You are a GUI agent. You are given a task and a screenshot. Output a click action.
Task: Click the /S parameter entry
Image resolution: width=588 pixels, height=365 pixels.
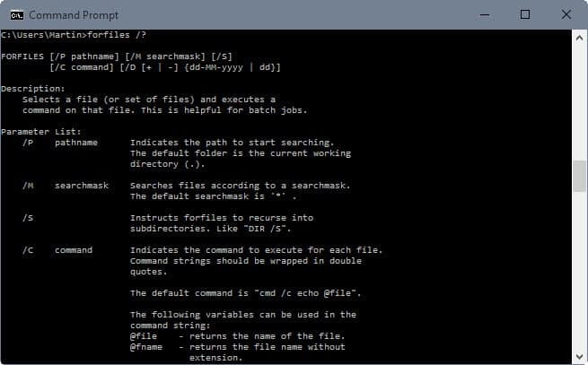[x=28, y=218]
